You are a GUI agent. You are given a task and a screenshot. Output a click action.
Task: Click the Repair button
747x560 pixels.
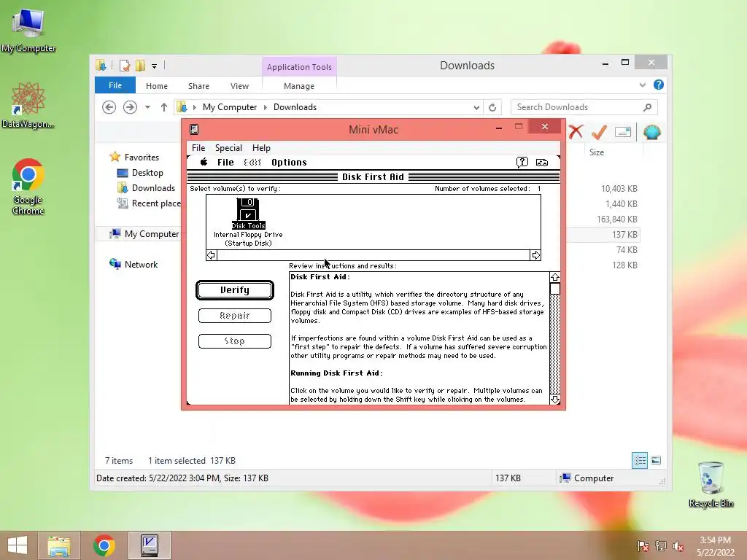point(235,315)
